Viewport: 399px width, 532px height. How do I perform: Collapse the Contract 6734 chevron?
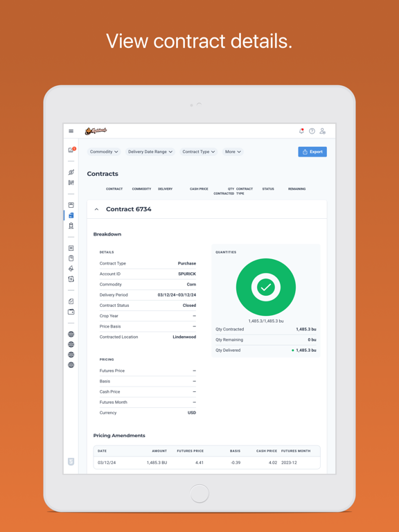tap(97, 209)
